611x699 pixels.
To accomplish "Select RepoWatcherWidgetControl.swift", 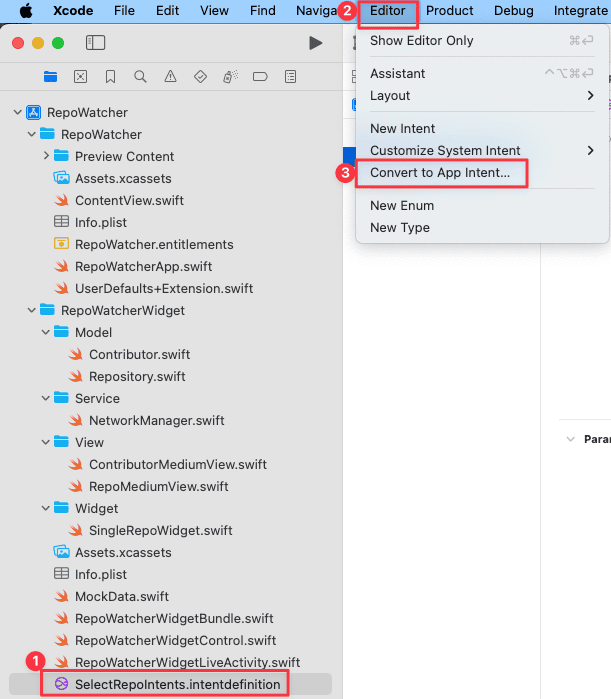I will coord(176,641).
